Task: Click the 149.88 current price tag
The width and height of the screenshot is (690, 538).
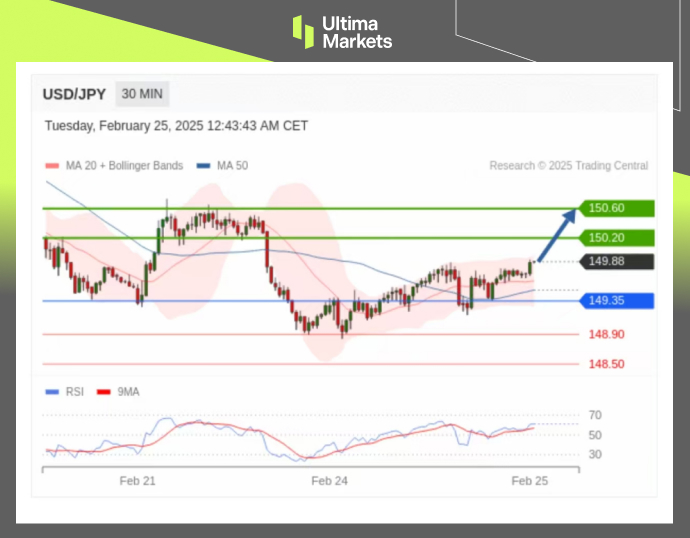Action: [x=619, y=261]
